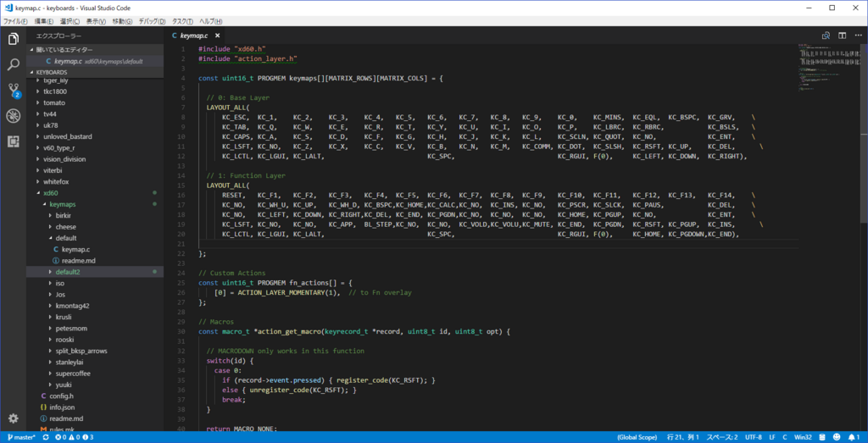Click the braces icon of info.json
This screenshot has height=443, width=868.
click(x=44, y=407)
